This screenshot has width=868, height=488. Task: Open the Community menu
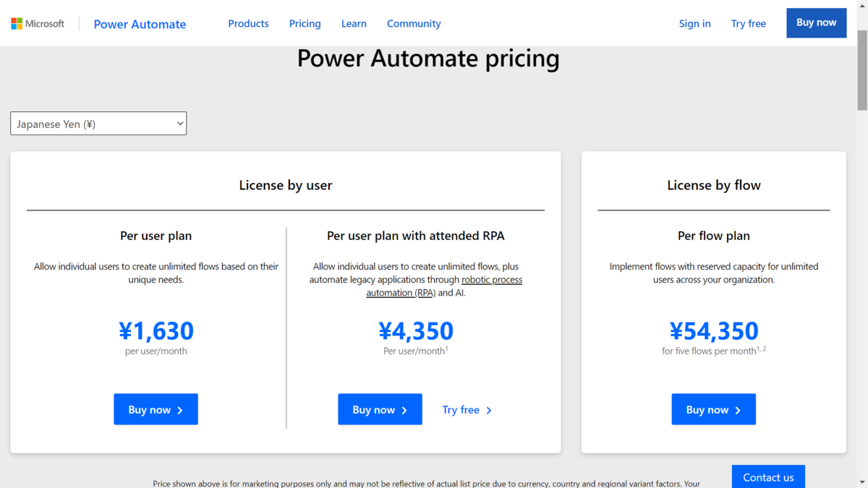click(x=414, y=24)
